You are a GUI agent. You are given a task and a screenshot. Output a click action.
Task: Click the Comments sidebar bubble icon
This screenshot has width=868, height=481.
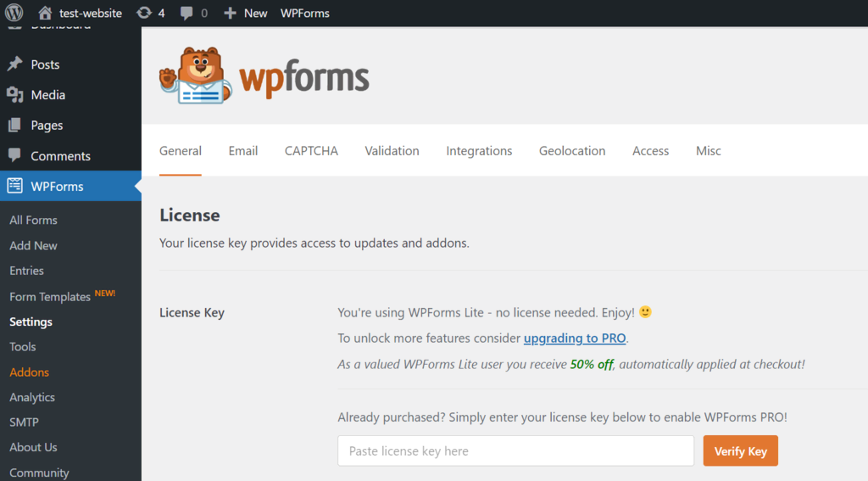pos(14,156)
